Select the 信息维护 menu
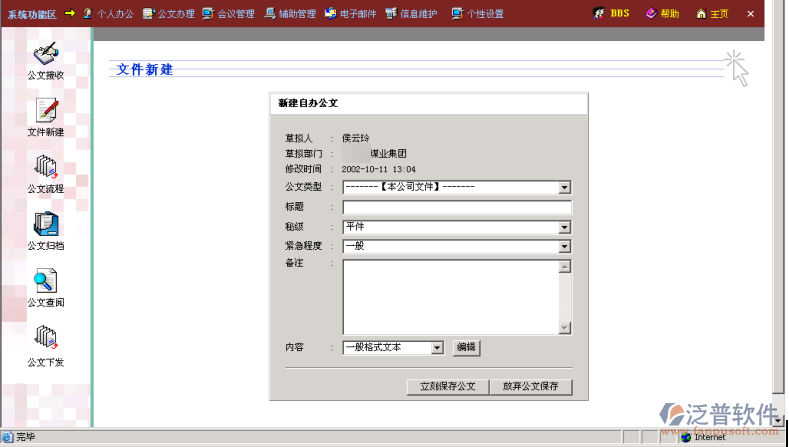 (412, 14)
